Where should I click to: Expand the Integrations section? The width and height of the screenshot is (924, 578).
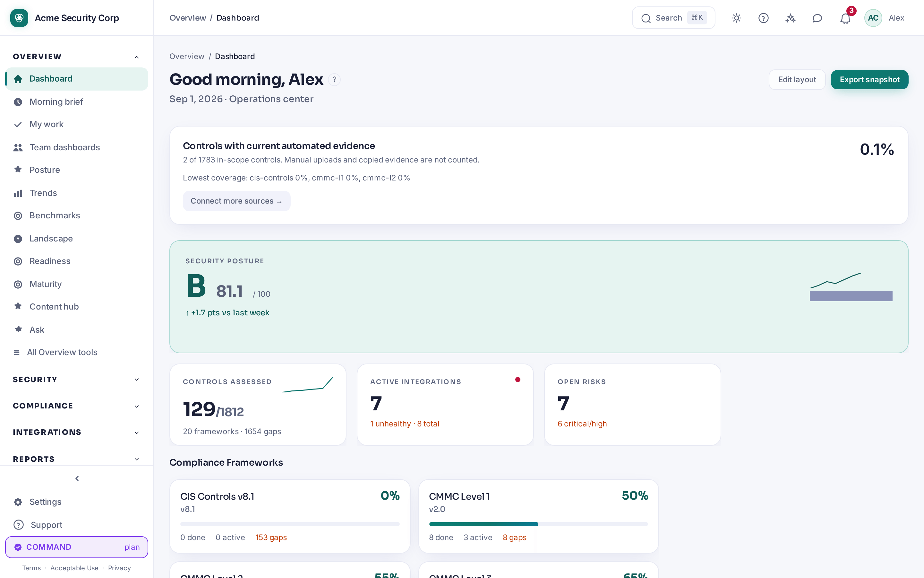76,432
